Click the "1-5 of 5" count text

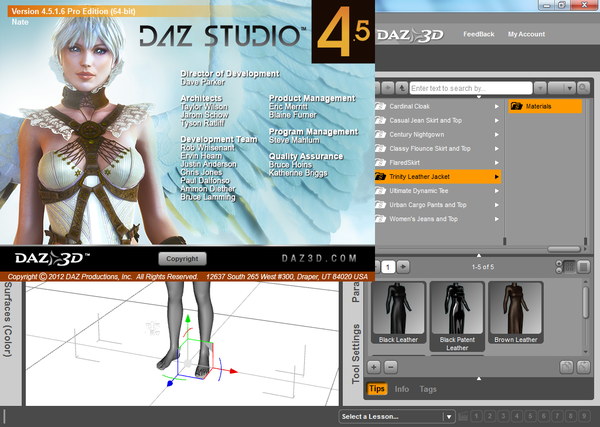[483, 267]
